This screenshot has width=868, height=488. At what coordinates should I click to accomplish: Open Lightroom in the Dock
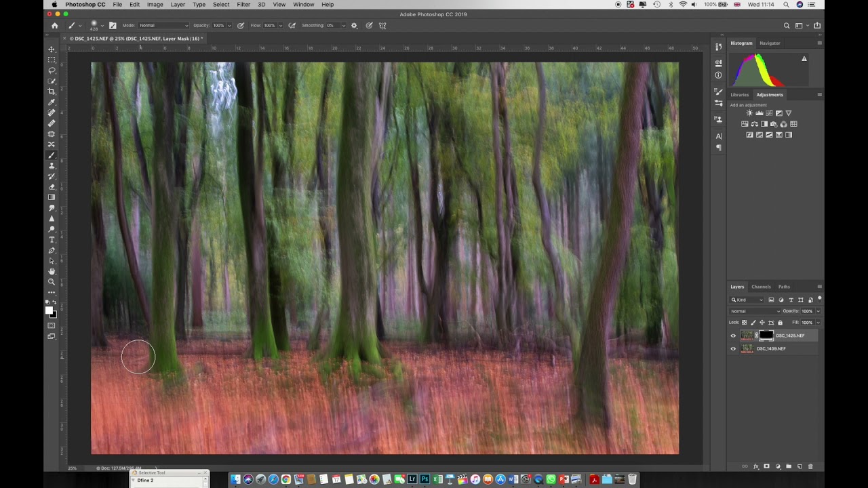[x=412, y=479]
